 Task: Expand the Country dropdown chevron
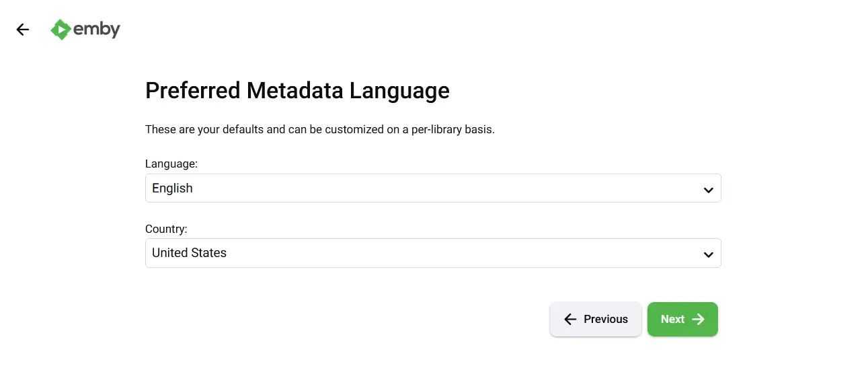(x=708, y=254)
